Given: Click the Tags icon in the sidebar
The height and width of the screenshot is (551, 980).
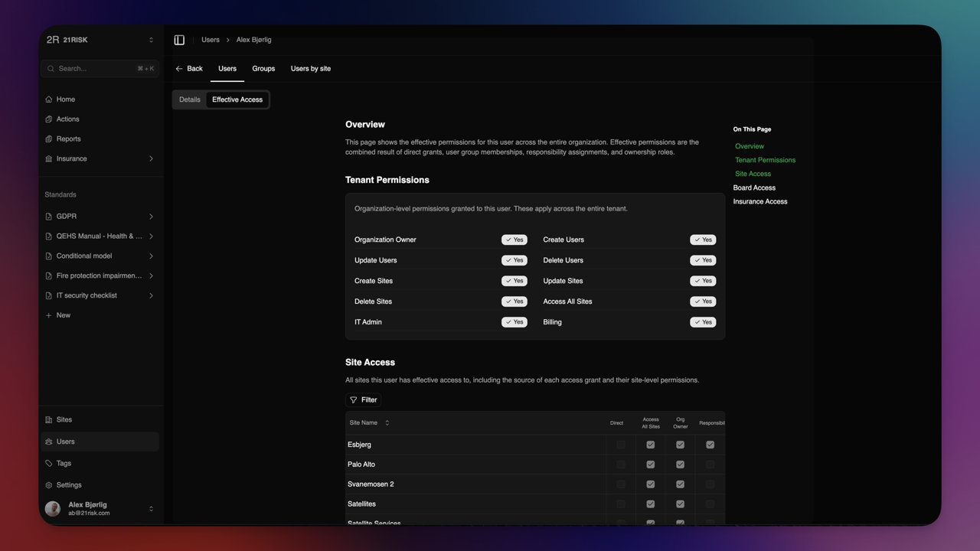Looking at the screenshot, I should click(49, 463).
